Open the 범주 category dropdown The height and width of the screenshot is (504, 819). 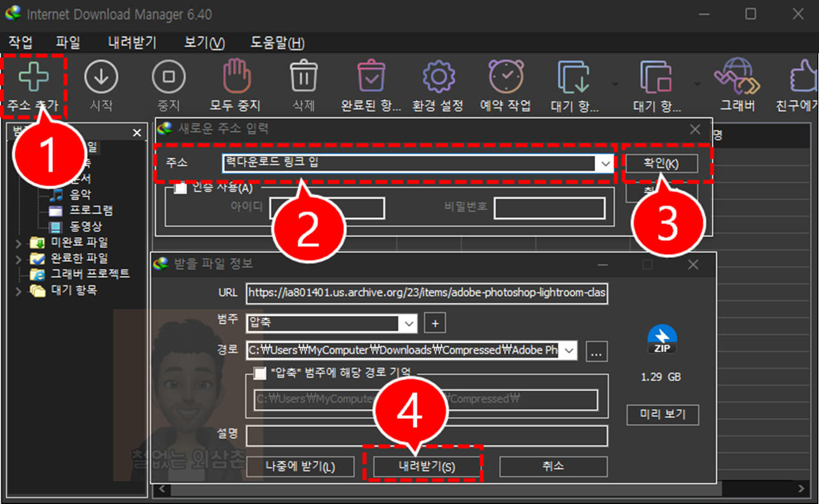(x=409, y=323)
